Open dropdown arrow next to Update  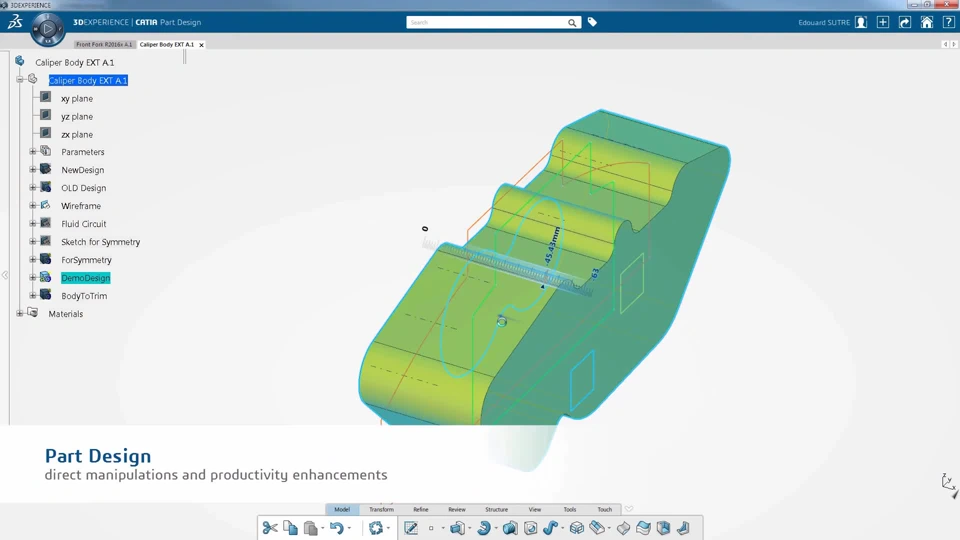click(388, 528)
